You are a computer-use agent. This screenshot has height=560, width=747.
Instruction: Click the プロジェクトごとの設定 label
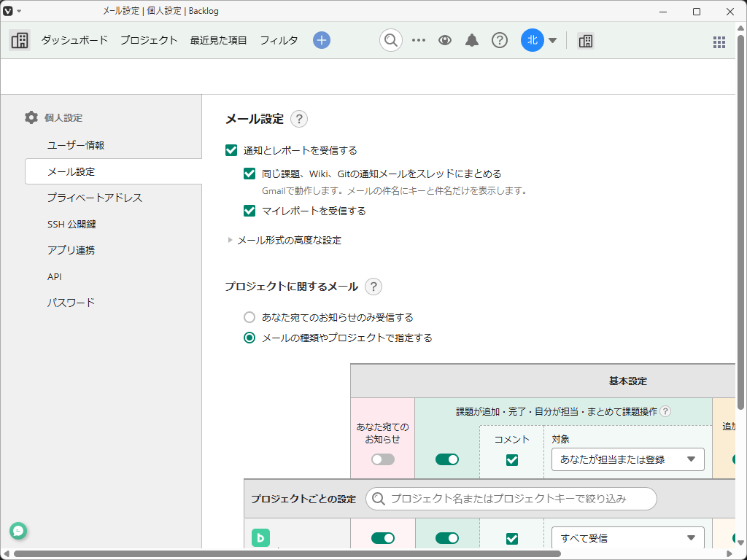pos(303,499)
